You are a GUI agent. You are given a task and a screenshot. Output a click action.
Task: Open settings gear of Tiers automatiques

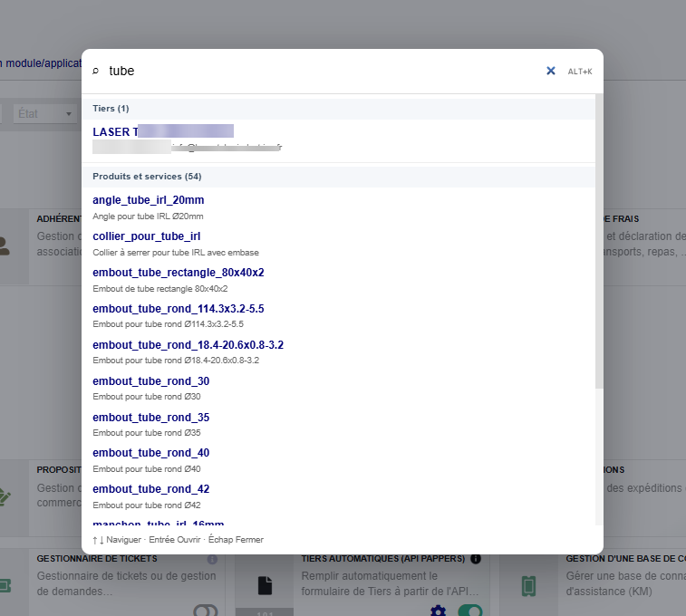tap(438, 611)
